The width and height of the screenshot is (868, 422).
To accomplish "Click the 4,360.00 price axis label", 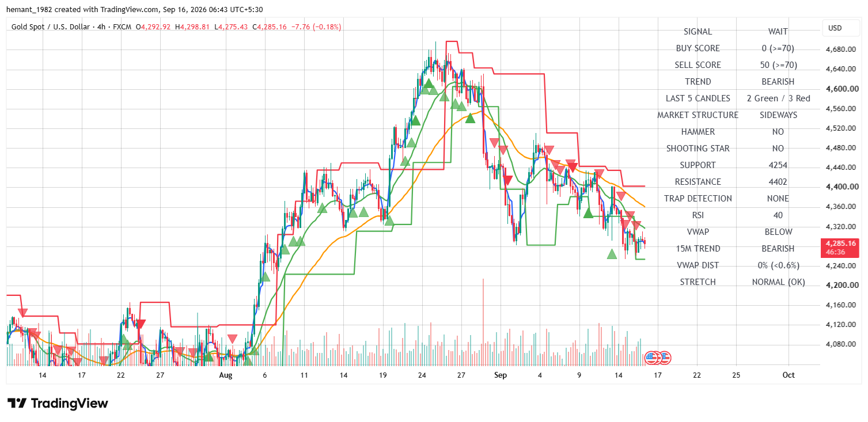I will 840,207.
